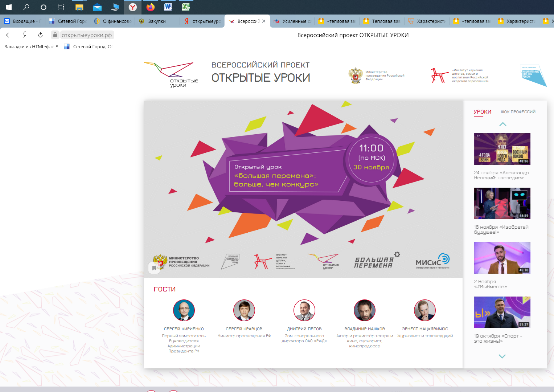Viewport: 554px width, 392px height.
Task: Open File Explorer from the taskbar
Action: [x=79, y=7]
